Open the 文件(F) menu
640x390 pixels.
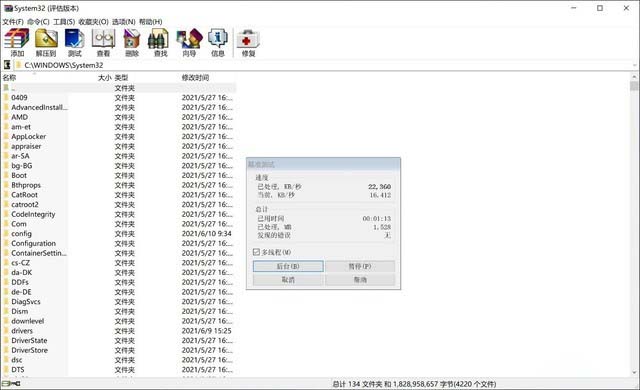pyautogui.click(x=13, y=22)
